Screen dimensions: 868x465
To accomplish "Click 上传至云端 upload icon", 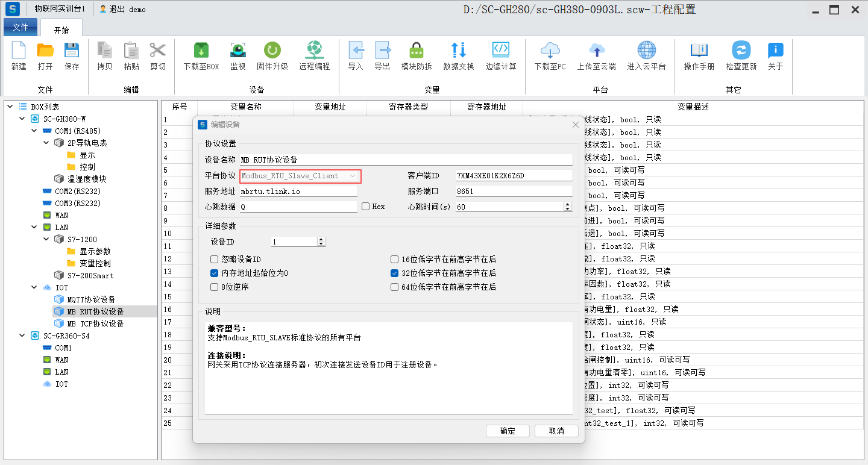I will point(596,56).
